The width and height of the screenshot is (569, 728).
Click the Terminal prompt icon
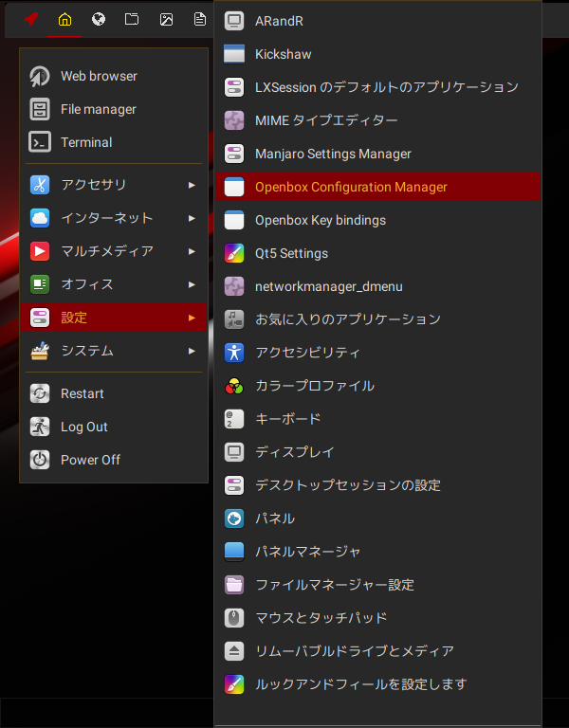tap(40, 142)
